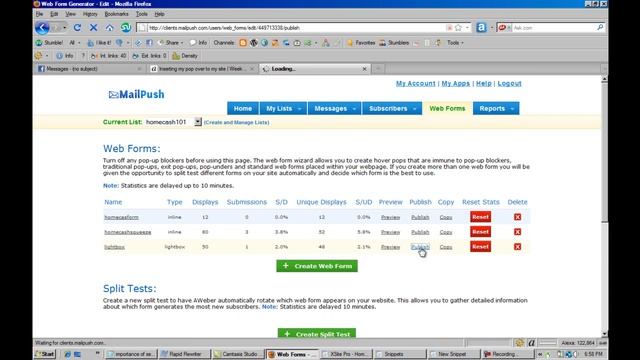Publish the lightbox web form
The image size is (640, 360).
pos(420,247)
